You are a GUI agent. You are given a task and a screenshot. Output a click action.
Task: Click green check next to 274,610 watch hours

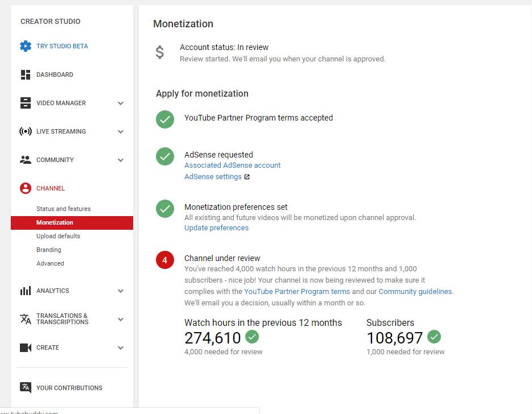coord(252,337)
